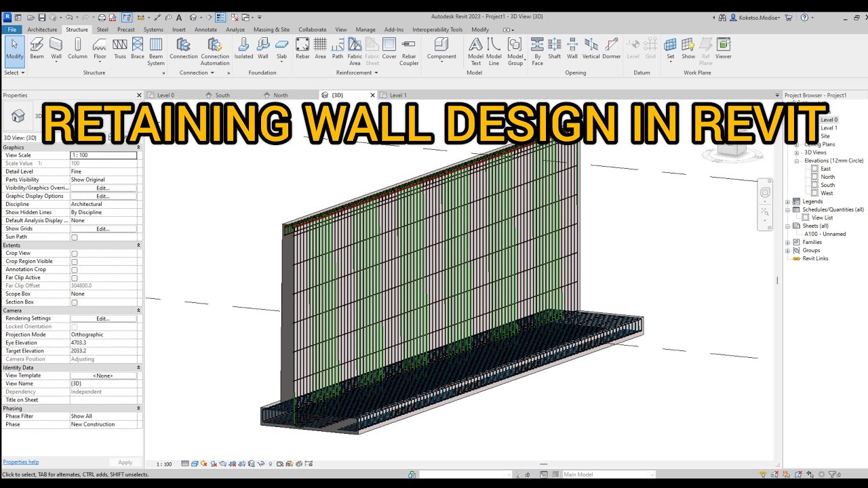Pick the Path reinforcement tool
This screenshot has width=868, height=488.
coord(338,49)
